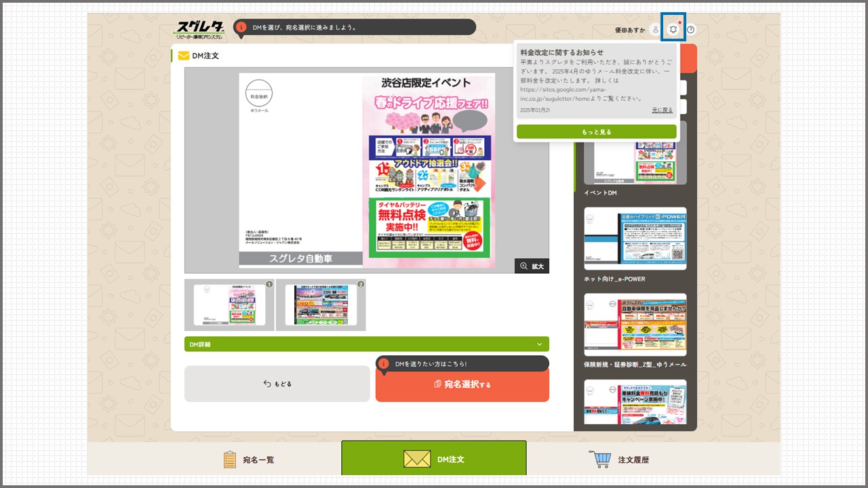Viewport: 868px width, 488px height.
Task: Click the 料金改定に関するお知らせ title
Action: [561, 52]
